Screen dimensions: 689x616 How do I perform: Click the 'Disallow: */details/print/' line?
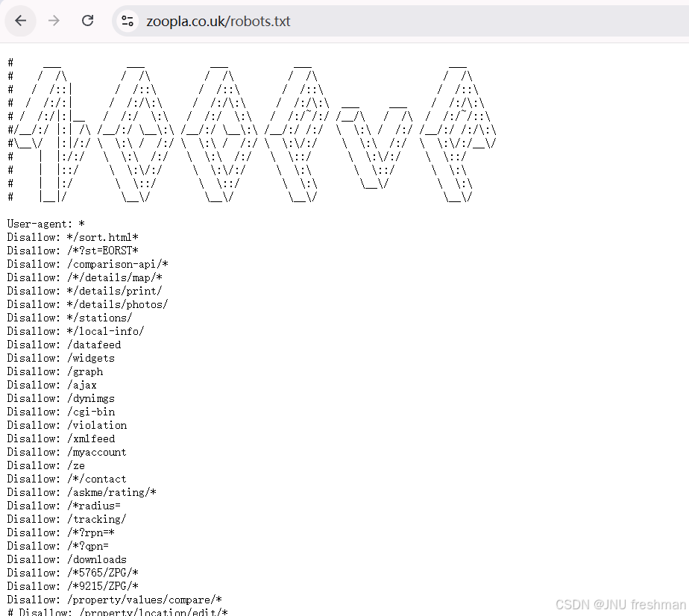tap(85, 292)
